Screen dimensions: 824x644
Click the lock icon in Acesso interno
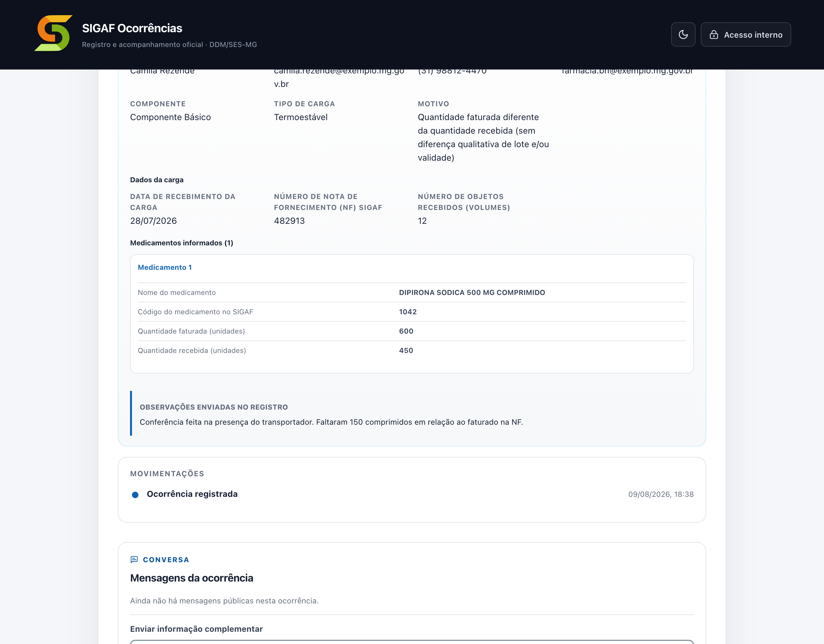point(714,35)
